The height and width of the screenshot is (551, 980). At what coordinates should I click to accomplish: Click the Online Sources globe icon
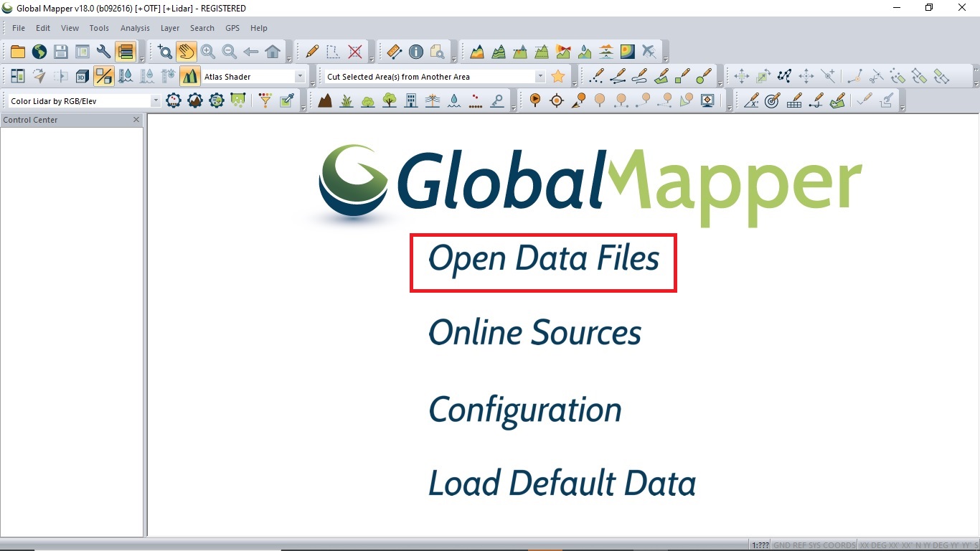click(39, 51)
